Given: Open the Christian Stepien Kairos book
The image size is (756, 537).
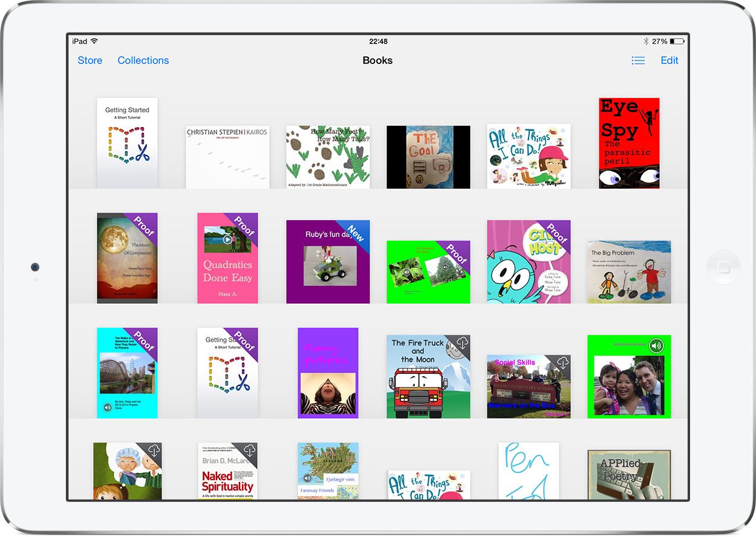Looking at the screenshot, I should click(227, 157).
